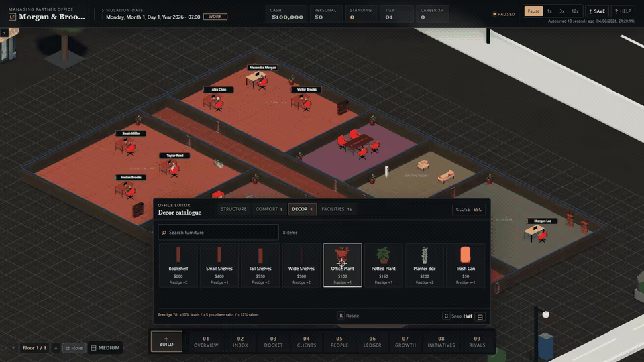Screen dimensions: 644x362
Task: Toggle the Move mode button
Action: pos(74,348)
